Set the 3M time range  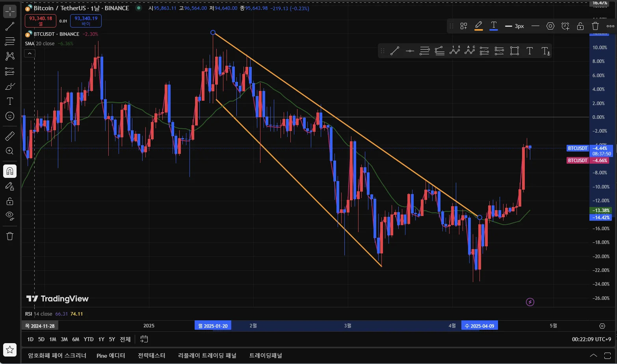point(64,339)
